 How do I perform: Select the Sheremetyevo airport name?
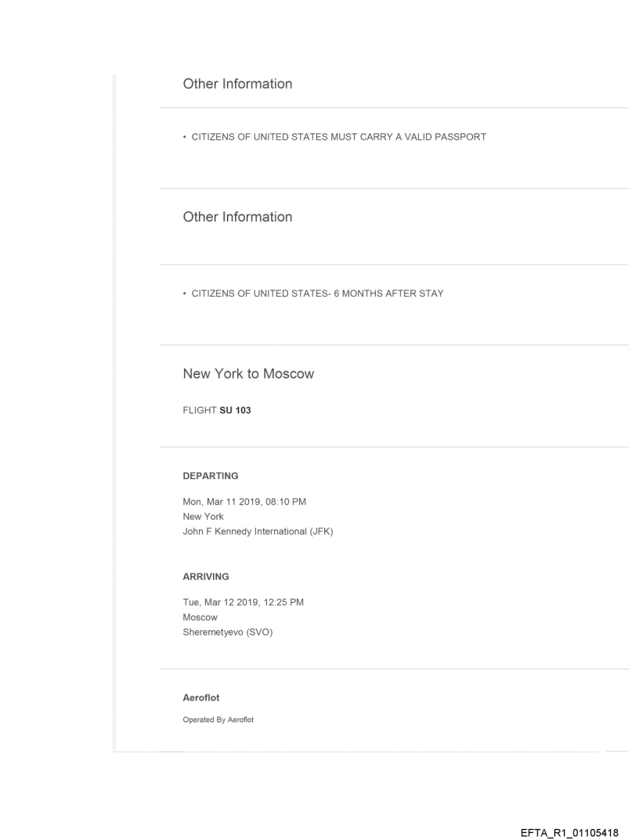point(216,633)
